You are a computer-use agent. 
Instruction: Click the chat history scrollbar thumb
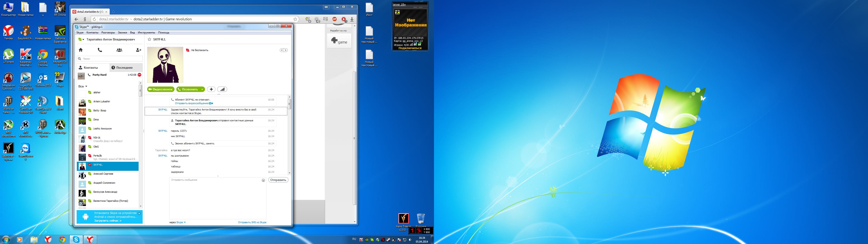coord(289,104)
